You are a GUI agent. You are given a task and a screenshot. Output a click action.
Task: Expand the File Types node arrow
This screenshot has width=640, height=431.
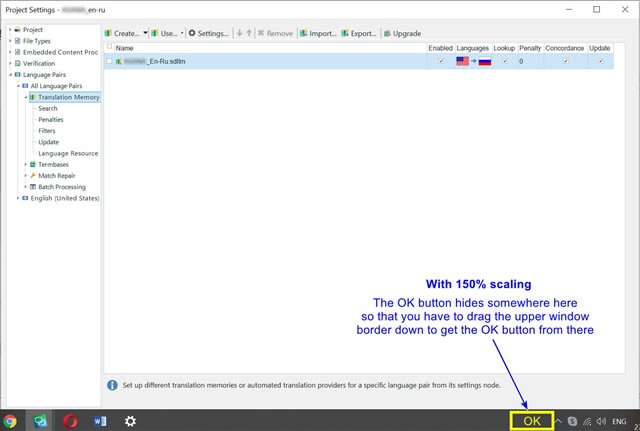pyautogui.click(x=10, y=41)
